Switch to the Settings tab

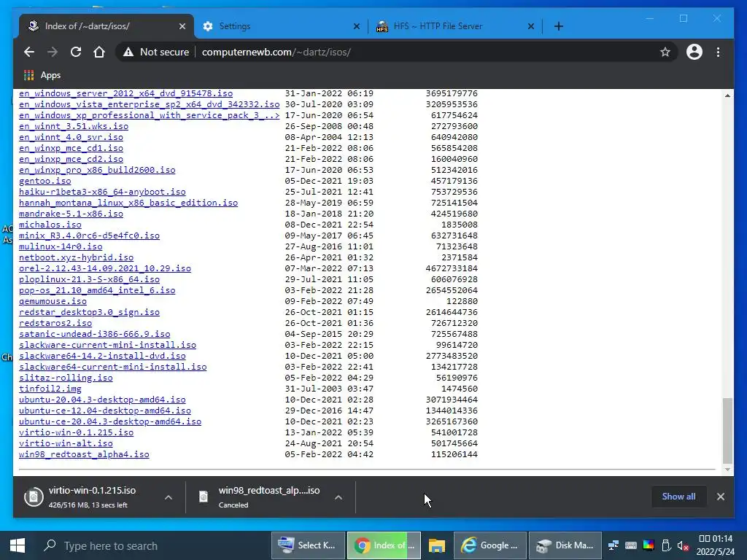281,26
